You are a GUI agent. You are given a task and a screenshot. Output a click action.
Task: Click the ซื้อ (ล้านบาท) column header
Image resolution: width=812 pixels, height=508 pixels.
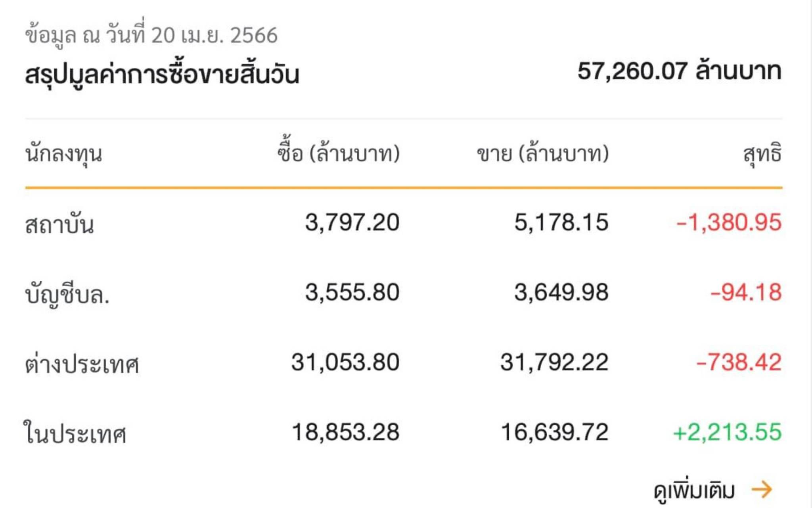(339, 153)
